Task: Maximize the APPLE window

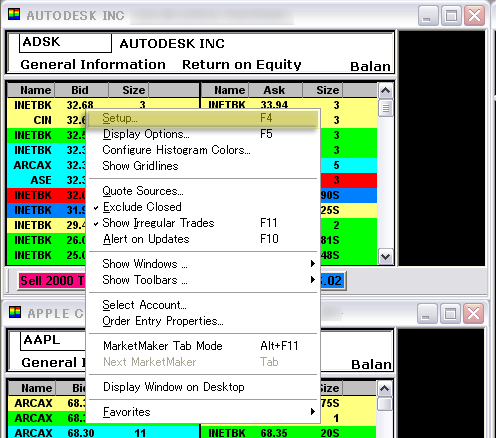Action: 450,313
